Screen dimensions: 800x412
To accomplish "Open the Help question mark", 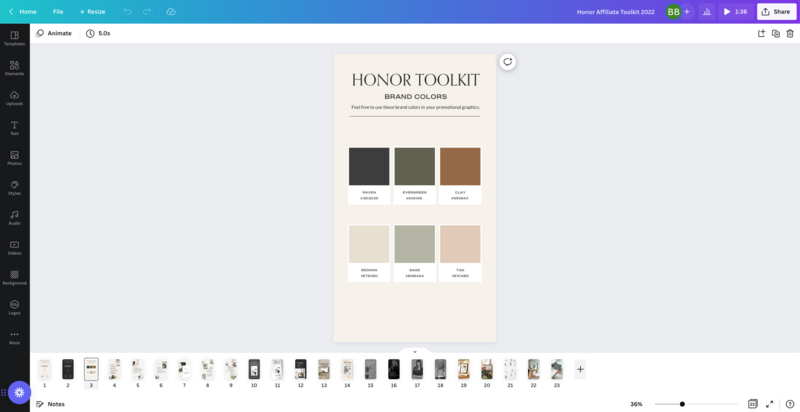I will (789, 404).
